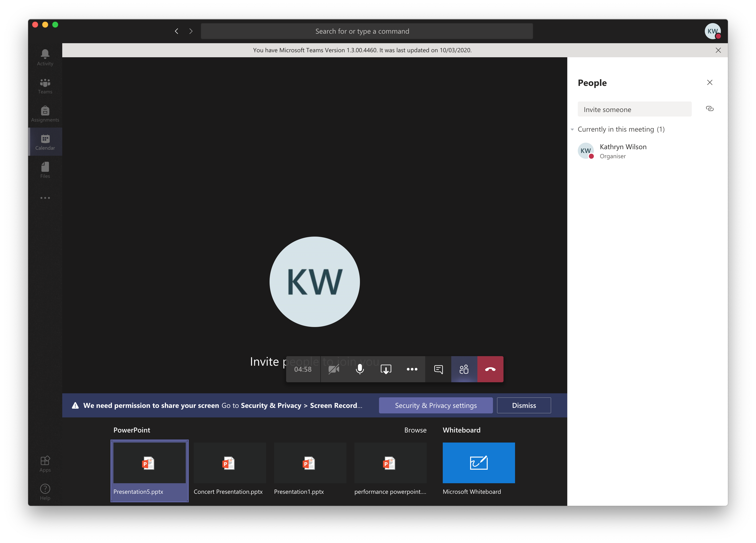Open Activity in the left sidebar
Image resolution: width=756 pixels, height=543 pixels.
45,57
